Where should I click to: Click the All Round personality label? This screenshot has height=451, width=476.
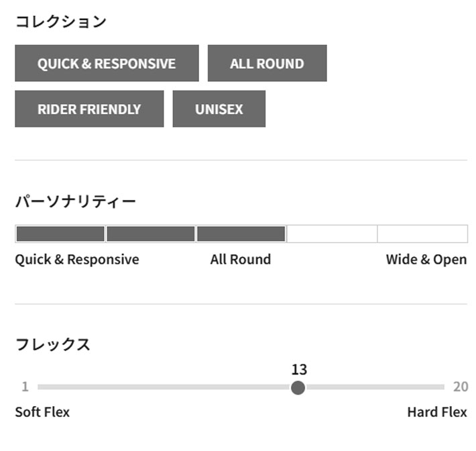click(x=241, y=260)
